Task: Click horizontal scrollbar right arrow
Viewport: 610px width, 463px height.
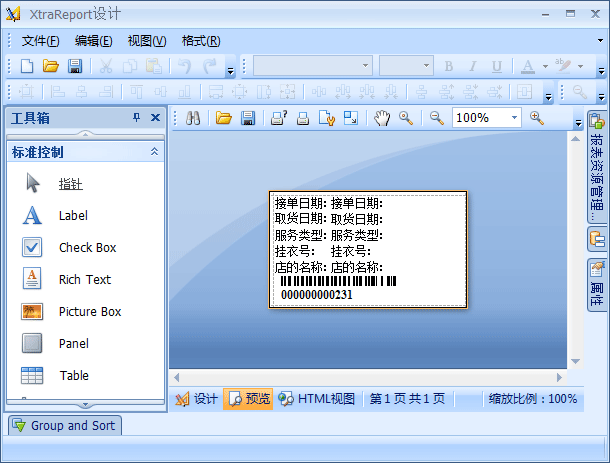Action: [559, 377]
